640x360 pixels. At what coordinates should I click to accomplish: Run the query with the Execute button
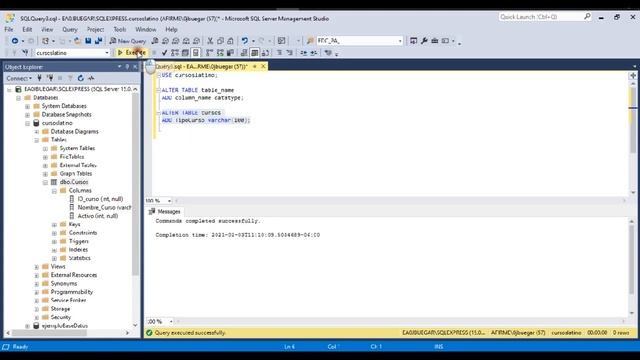point(131,53)
